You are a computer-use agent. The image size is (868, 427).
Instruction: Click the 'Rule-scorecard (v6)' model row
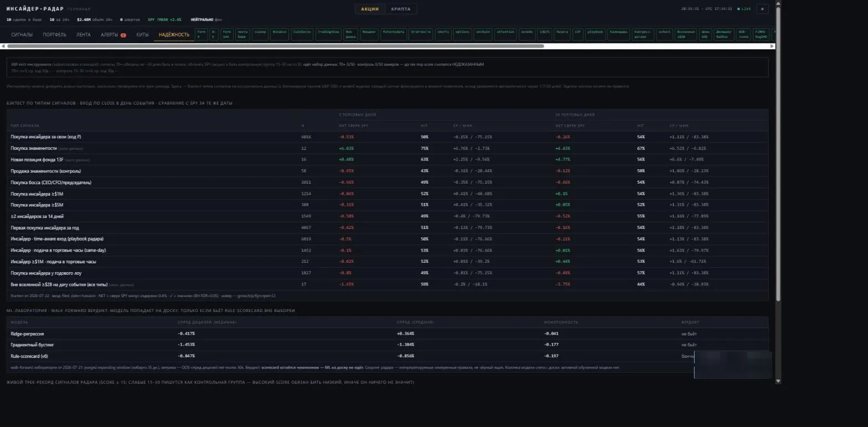[x=387, y=356]
